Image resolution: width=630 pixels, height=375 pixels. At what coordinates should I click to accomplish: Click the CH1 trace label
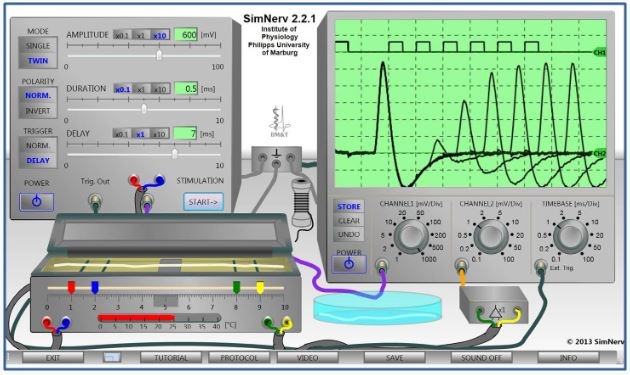599,53
